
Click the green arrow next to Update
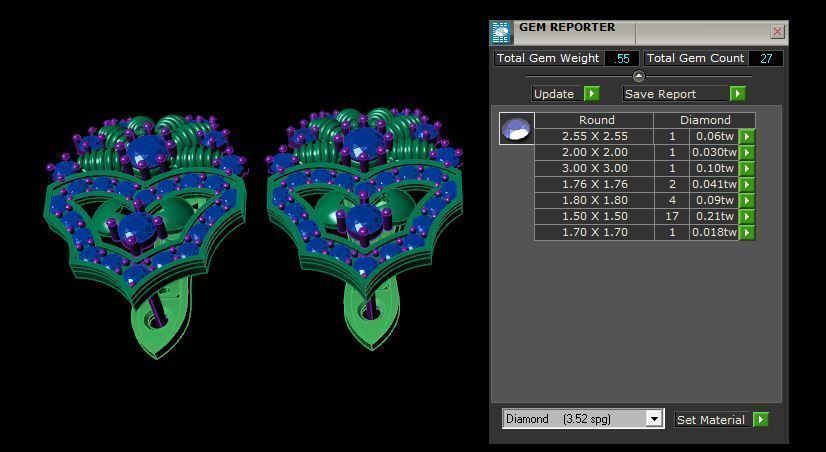coord(592,94)
